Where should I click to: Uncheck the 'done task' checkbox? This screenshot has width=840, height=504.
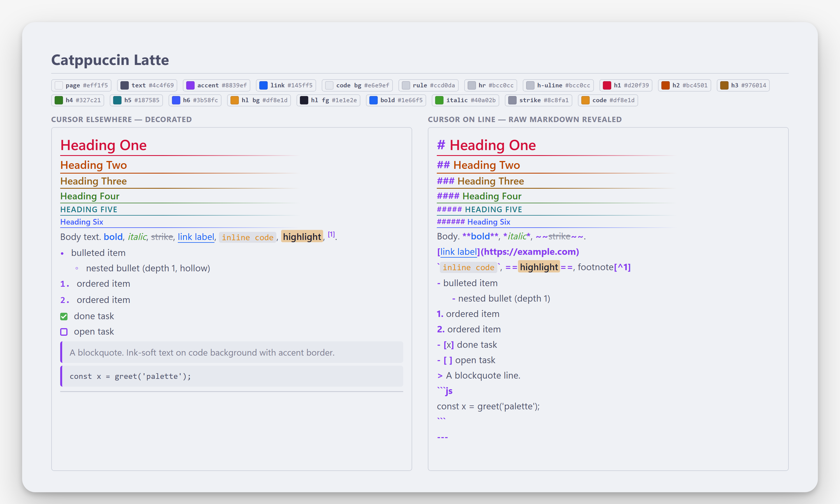point(64,316)
